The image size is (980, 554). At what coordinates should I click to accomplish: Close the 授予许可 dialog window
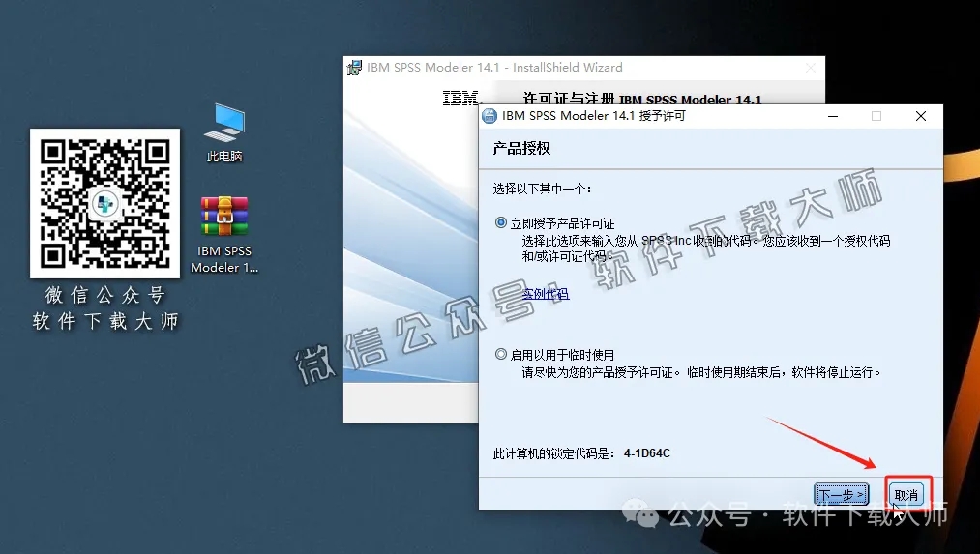921,116
